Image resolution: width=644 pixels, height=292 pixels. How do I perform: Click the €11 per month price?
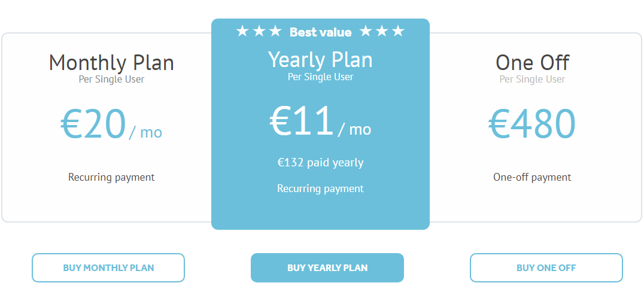point(320,122)
